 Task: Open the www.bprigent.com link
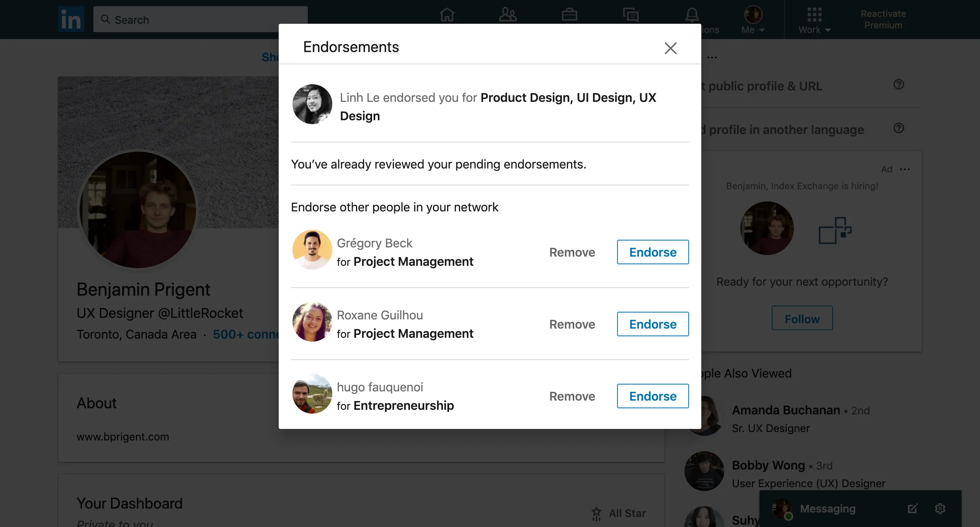click(x=122, y=437)
